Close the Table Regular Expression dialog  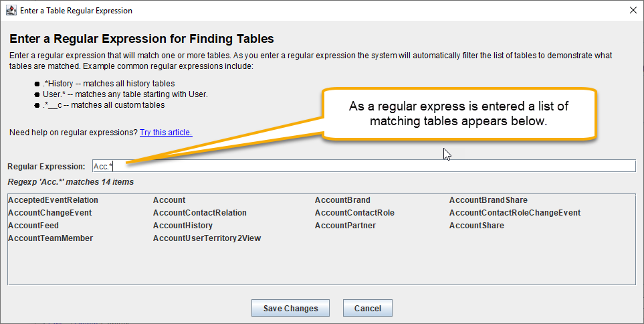(633, 10)
